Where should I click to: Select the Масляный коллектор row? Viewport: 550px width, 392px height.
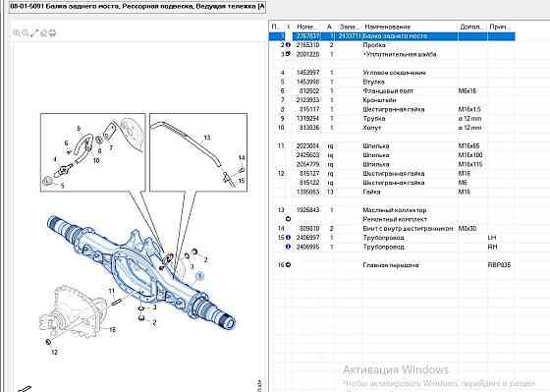(392, 210)
